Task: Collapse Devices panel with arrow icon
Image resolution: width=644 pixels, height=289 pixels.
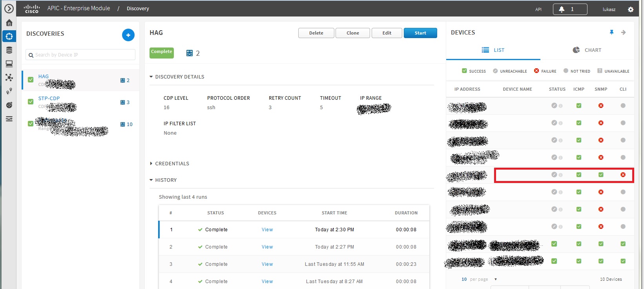Action: 623,33
